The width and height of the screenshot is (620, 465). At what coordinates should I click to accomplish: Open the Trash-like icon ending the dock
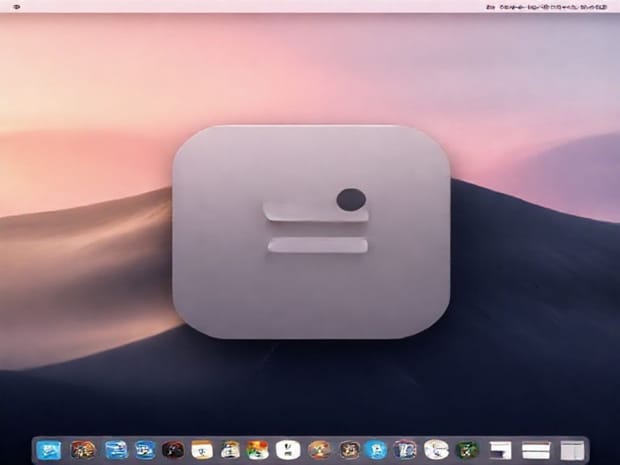click(572, 451)
